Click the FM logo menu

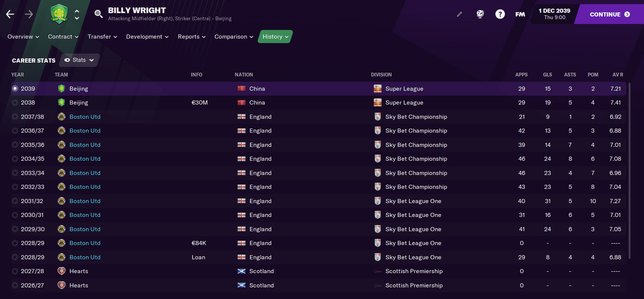(520, 14)
